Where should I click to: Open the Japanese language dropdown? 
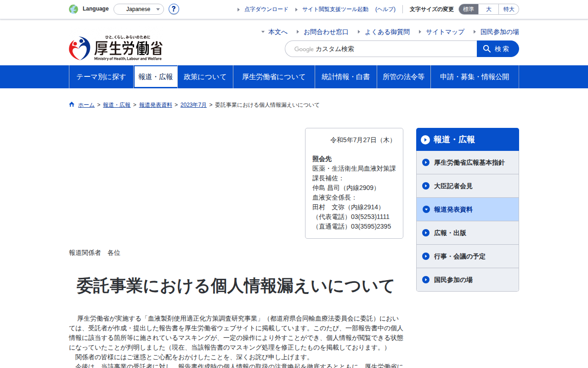tap(139, 9)
